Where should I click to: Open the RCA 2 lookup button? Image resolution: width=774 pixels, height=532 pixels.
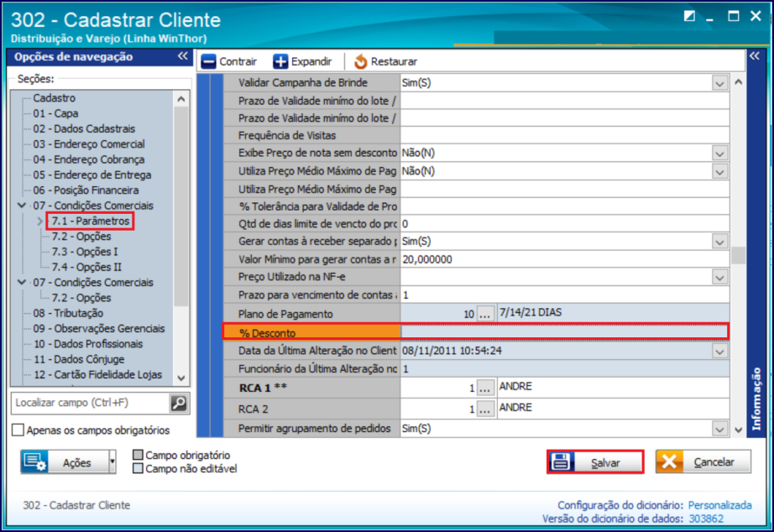[x=485, y=409]
